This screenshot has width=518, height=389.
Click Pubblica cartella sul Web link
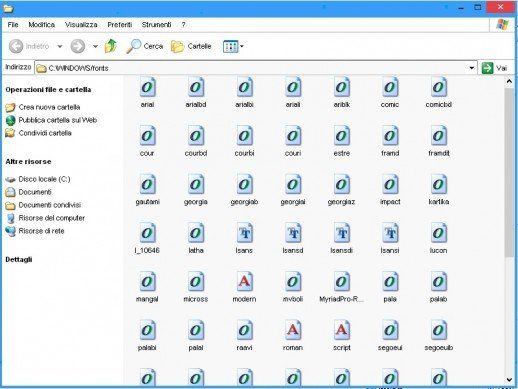pos(51,120)
